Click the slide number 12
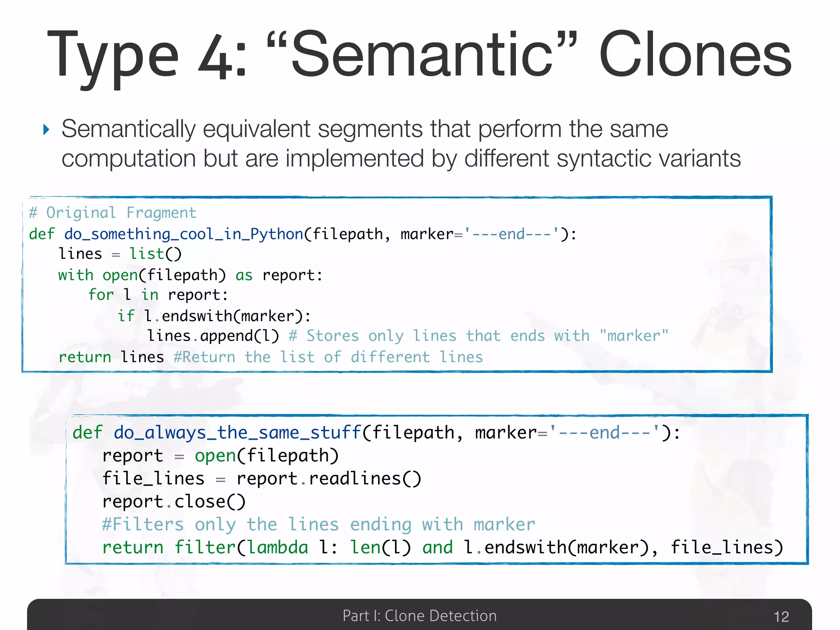840x630 pixels. (781, 617)
